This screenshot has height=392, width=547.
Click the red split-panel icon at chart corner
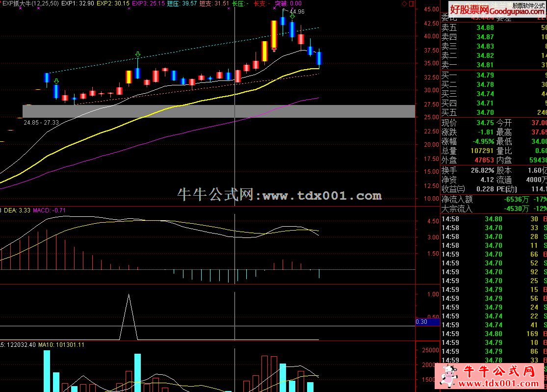[412, 4]
